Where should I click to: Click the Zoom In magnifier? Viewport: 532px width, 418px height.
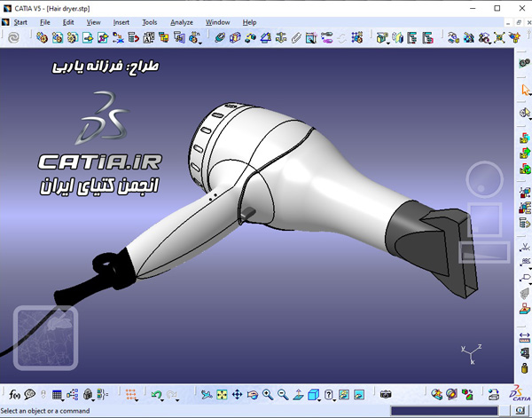pos(268,395)
